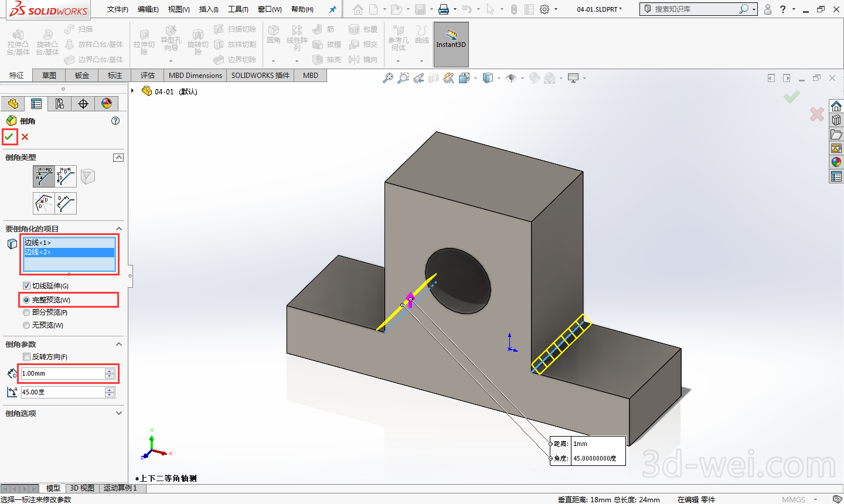The image size is (844, 504).
Task: Open the 插入 Insert menu
Action: pos(209,9)
